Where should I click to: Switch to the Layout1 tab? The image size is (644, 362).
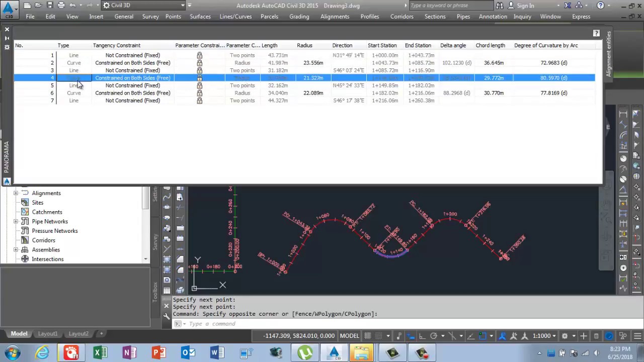tap(48, 334)
